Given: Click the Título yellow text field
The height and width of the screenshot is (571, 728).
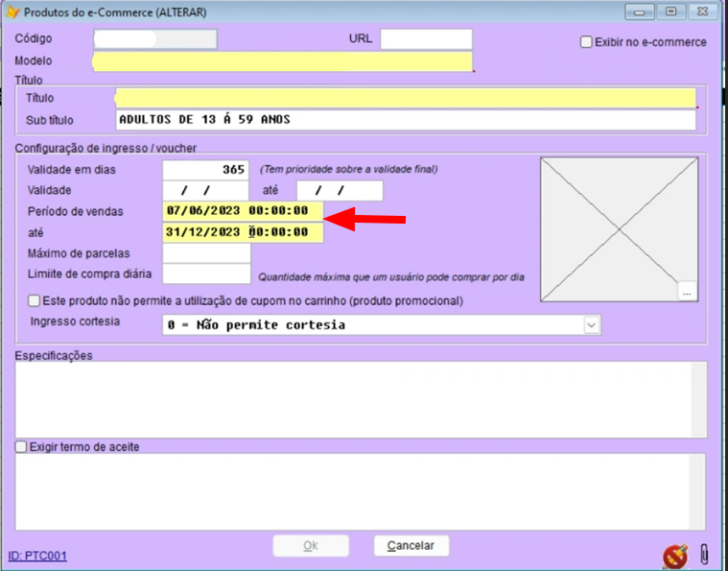Looking at the screenshot, I should [406, 98].
